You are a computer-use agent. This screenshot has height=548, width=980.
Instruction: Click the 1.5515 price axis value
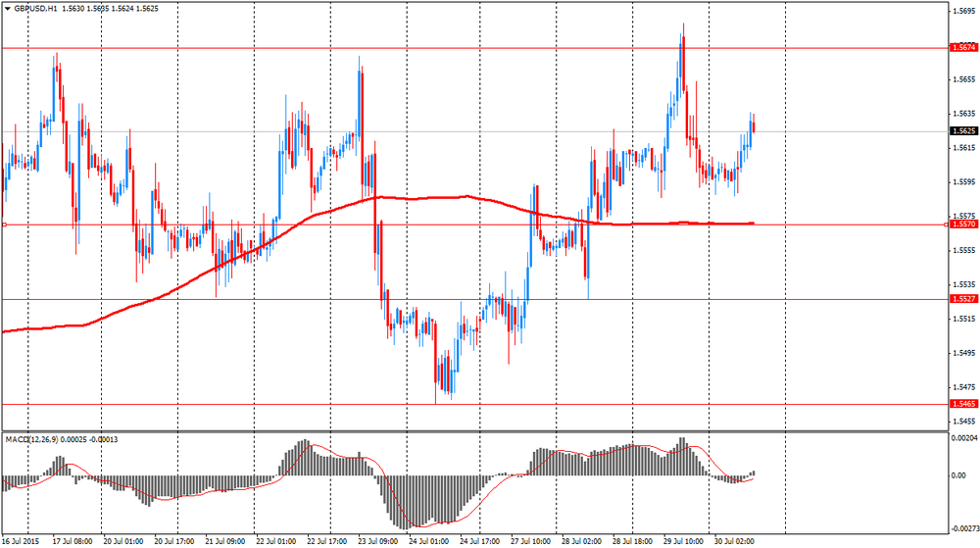[963, 319]
